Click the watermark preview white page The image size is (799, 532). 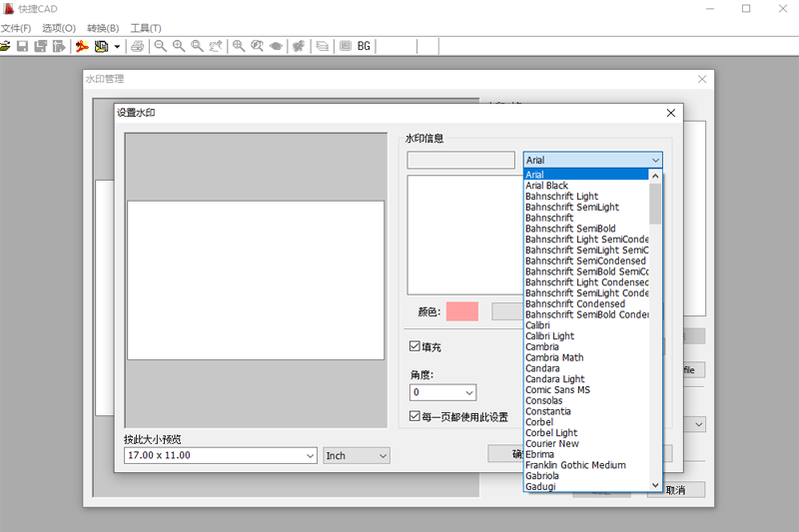pyautogui.click(x=256, y=280)
